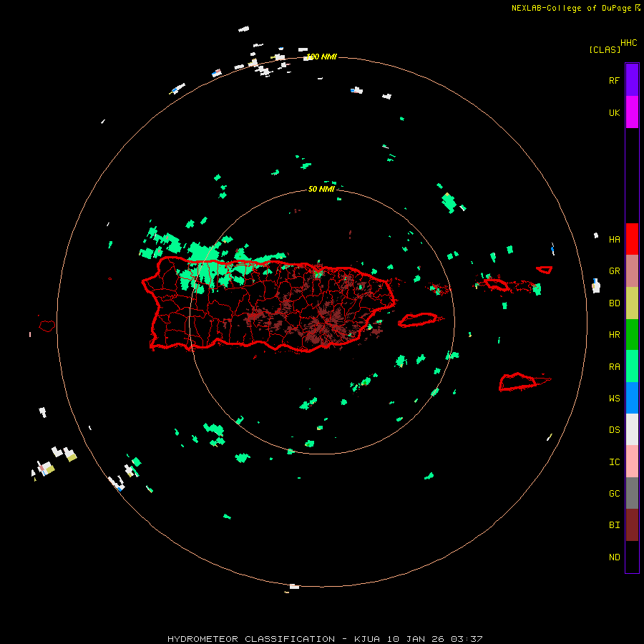Click the DS legend label text
Image resolution: width=644 pixels, height=644 pixels.
click(x=614, y=430)
